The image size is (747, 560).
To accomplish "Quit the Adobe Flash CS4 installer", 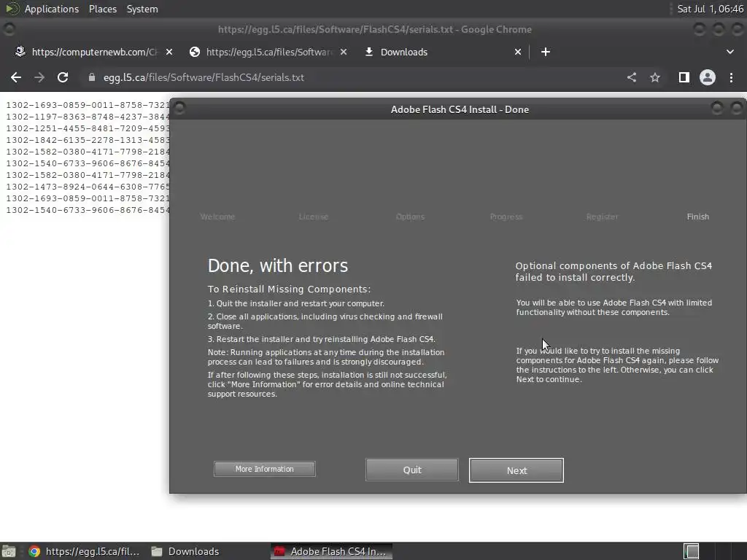I will click(412, 470).
